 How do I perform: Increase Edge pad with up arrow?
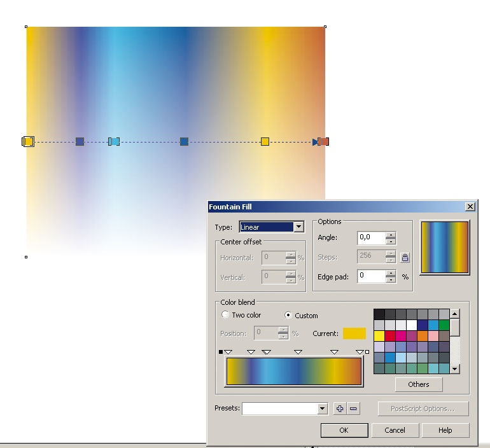(391, 274)
